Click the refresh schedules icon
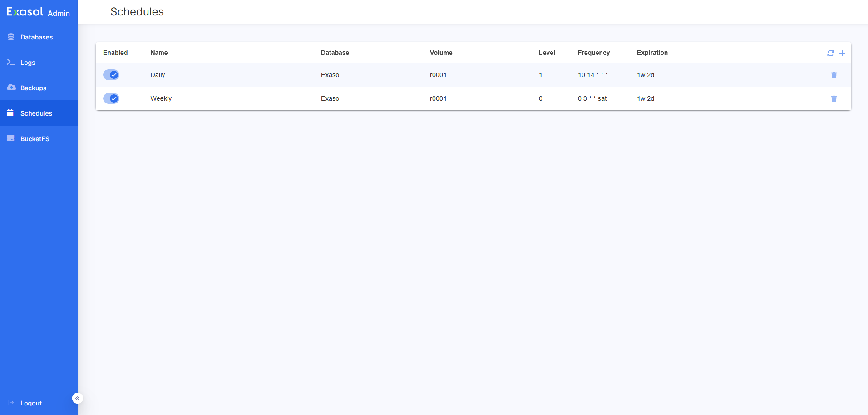 tap(830, 53)
